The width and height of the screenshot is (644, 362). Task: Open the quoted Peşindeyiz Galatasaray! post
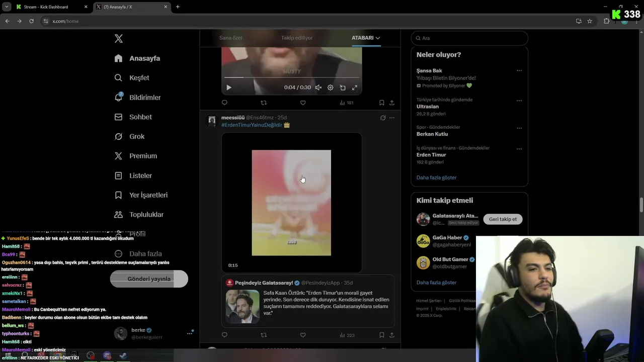[x=308, y=301]
